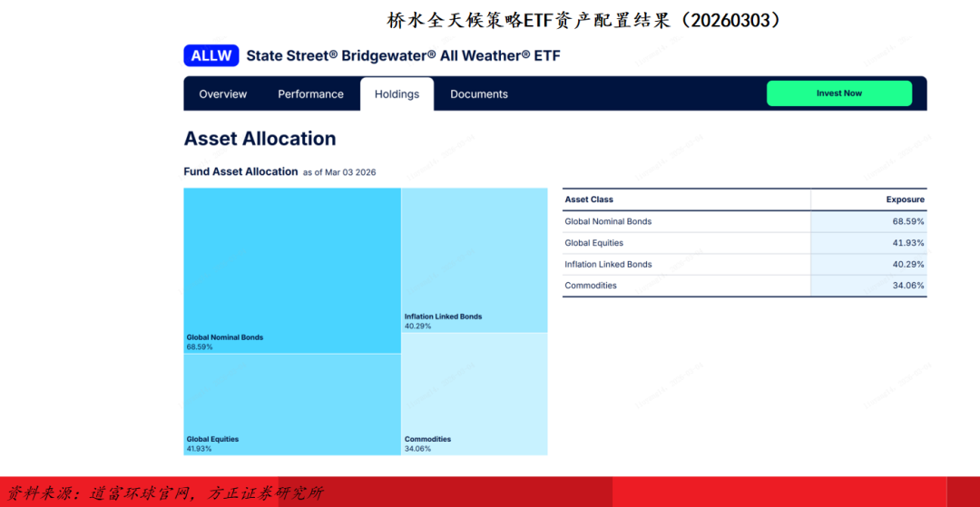Click the Fund Asset Allocation subheading

click(x=240, y=171)
